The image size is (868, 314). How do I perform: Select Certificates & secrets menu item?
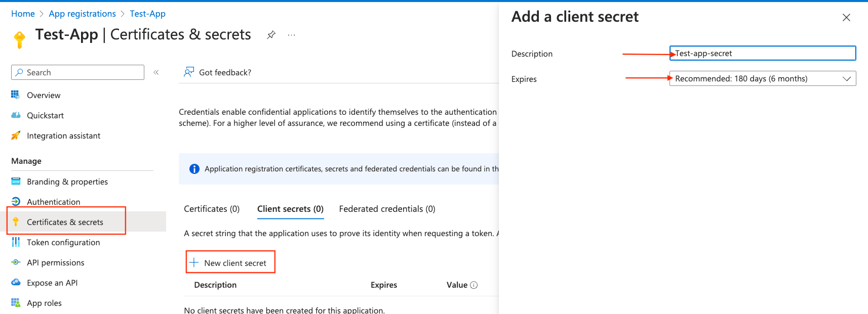pos(65,222)
